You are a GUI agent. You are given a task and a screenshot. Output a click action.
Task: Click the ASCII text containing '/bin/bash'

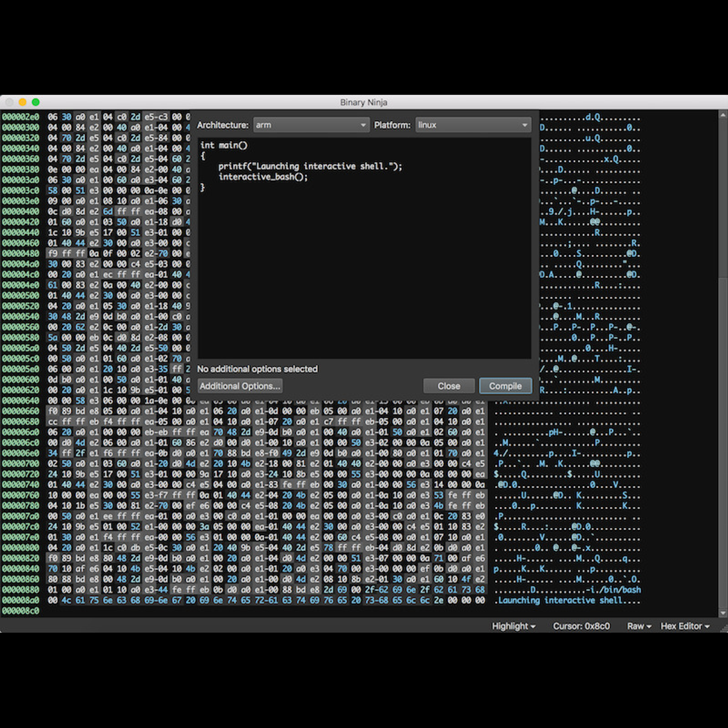coord(567,590)
